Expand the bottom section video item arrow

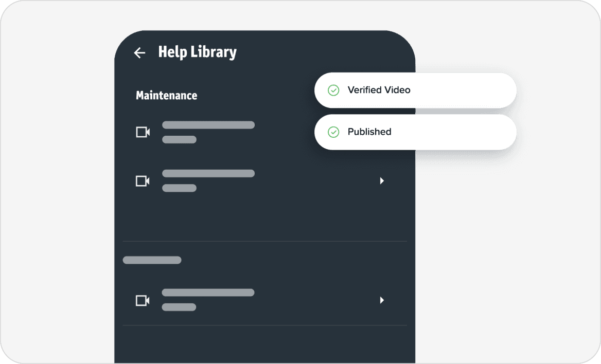pos(382,300)
